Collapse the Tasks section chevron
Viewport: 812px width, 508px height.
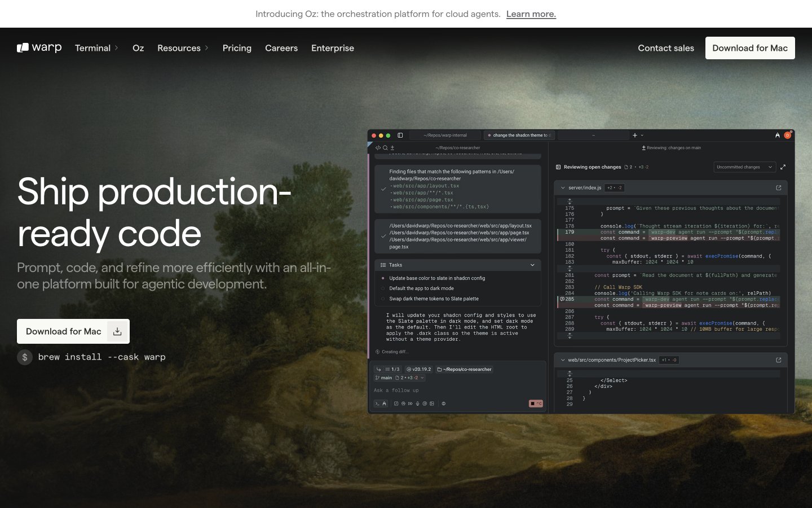[x=532, y=265]
